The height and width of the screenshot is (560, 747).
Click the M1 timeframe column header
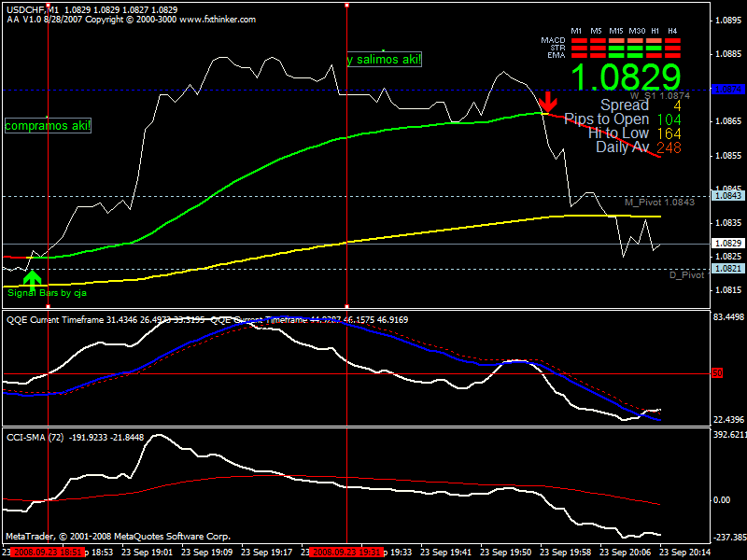[576, 31]
